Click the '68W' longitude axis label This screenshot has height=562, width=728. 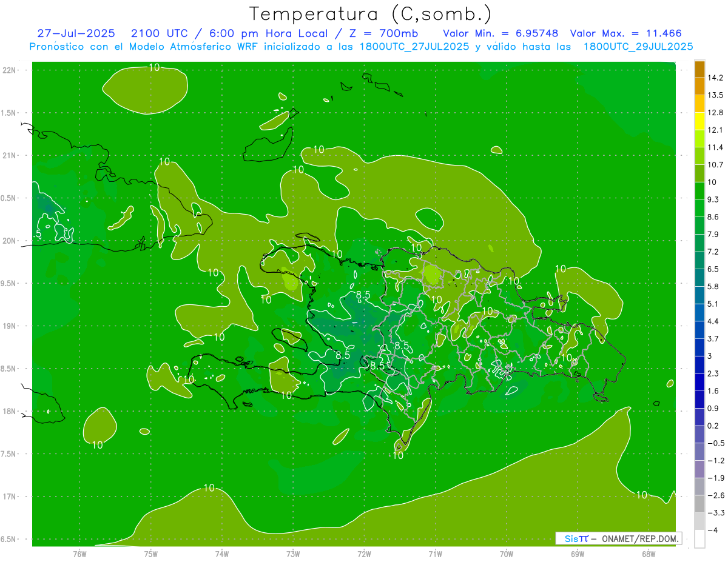649,554
